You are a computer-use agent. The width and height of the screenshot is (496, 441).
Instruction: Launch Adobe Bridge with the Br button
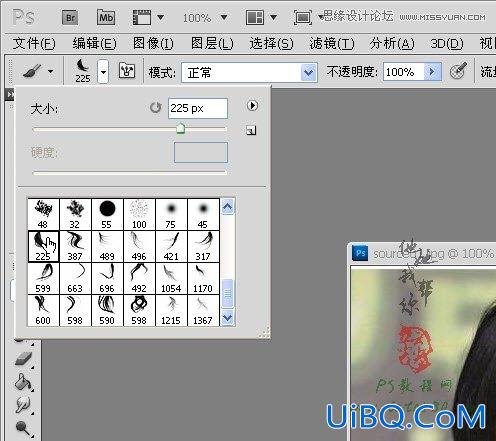(70, 17)
